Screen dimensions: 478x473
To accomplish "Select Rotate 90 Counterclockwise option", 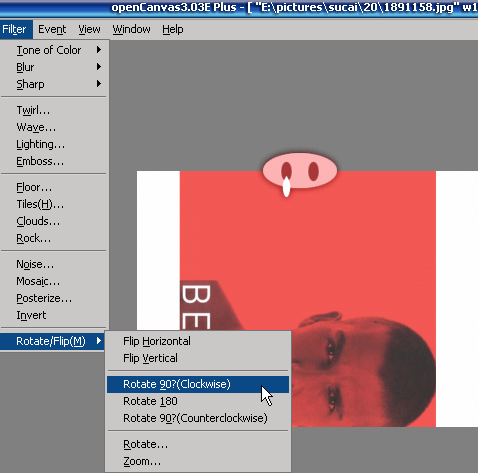I will 198,418.
